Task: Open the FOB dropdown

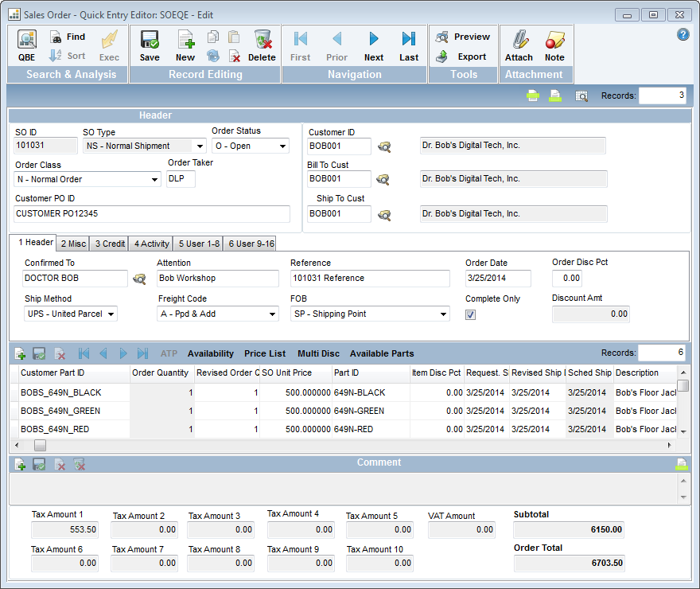Action: 443,314
